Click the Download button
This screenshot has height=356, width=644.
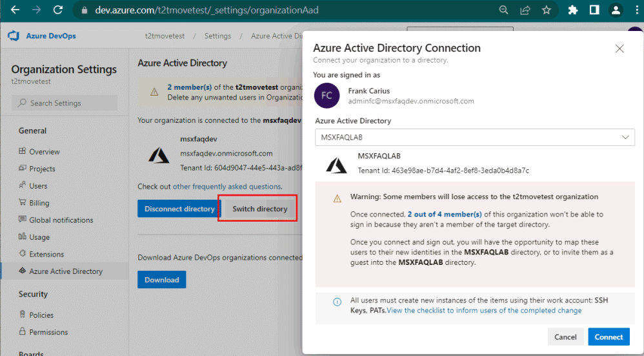pos(162,280)
